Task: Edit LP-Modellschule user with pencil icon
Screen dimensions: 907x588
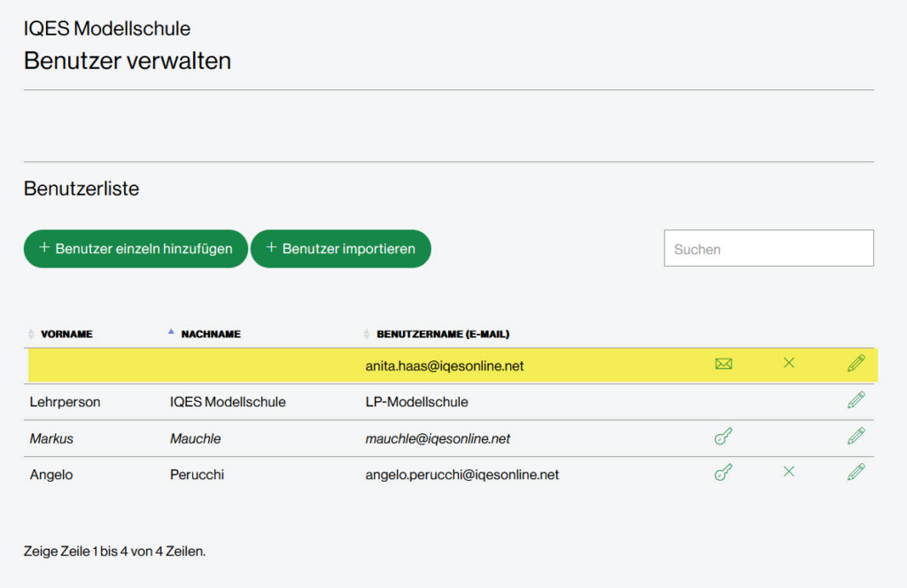Action: (857, 399)
